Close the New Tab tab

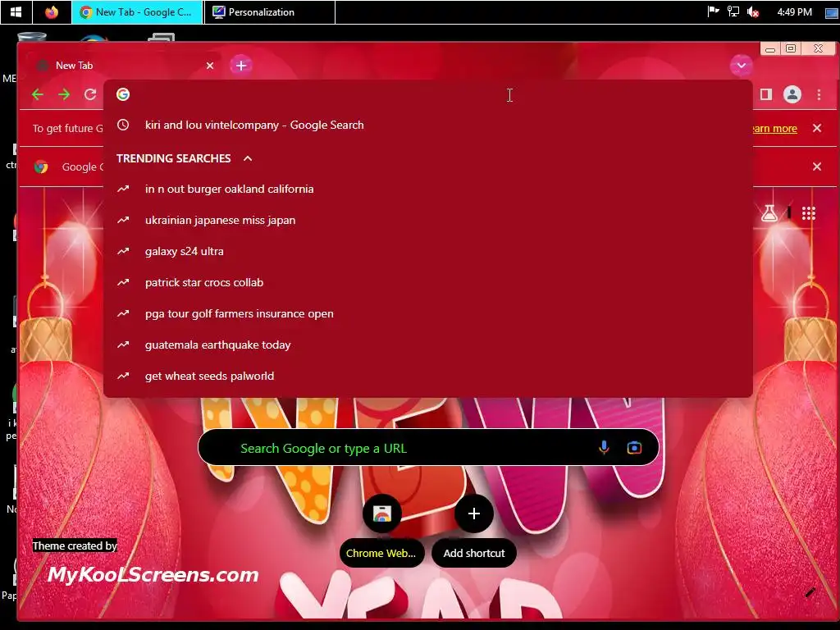pyautogui.click(x=210, y=66)
